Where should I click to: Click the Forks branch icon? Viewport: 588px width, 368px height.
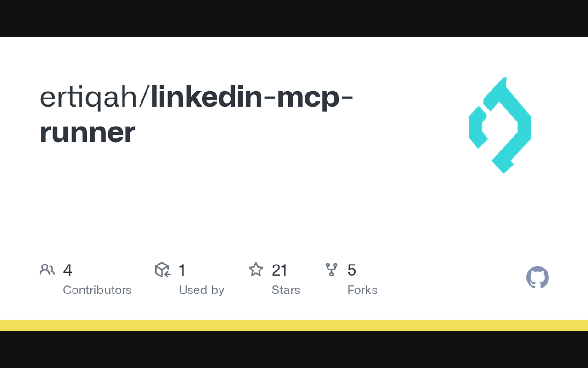coord(331,270)
